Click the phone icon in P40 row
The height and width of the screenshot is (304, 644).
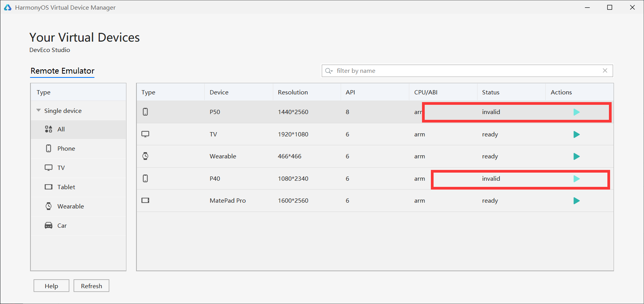tap(145, 178)
